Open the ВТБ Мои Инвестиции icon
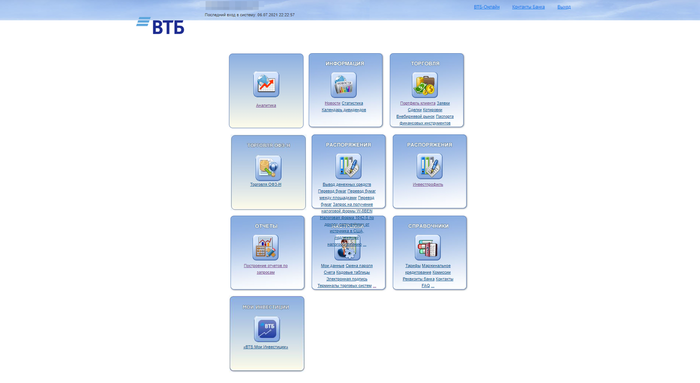 (267, 329)
